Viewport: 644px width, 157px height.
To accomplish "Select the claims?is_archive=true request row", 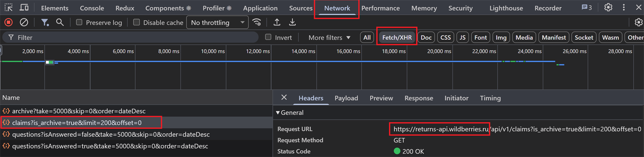I will (x=136, y=122).
